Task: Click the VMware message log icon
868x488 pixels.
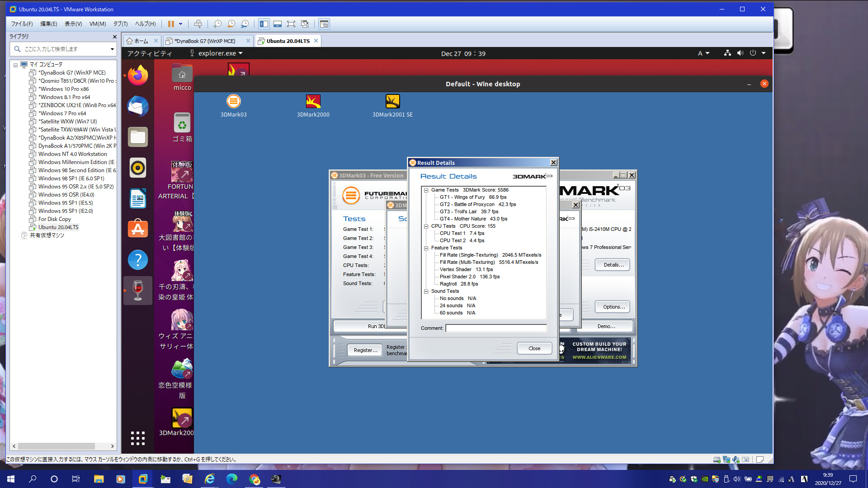Action: click(x=760, y=460)
